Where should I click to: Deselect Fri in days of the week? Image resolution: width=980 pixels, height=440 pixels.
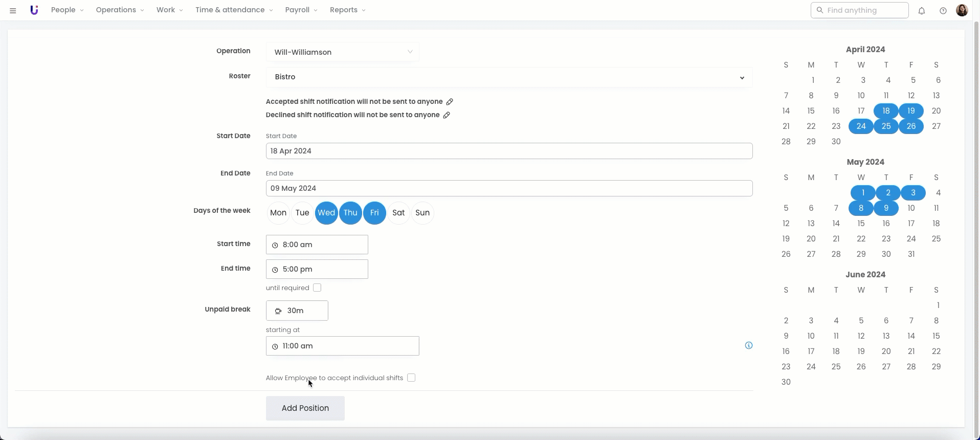(374, 213)
